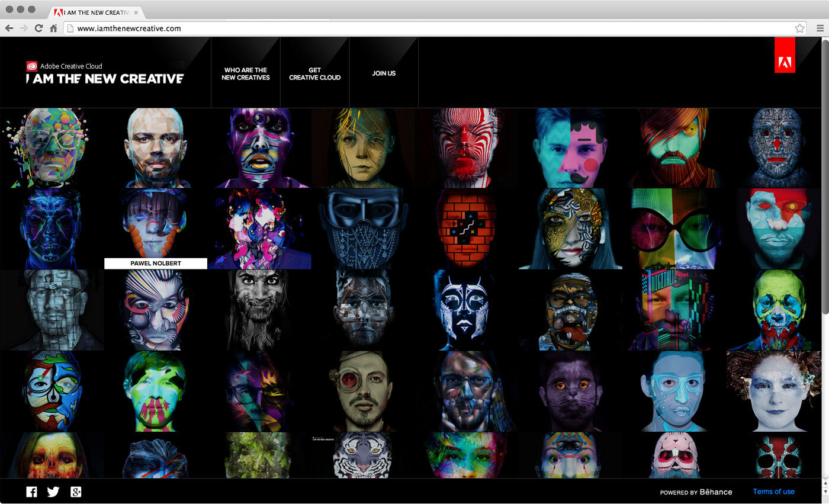Screen dimensions: 829x504
Task: Go to browser home page icon
Action: click(x=54, y=28)
